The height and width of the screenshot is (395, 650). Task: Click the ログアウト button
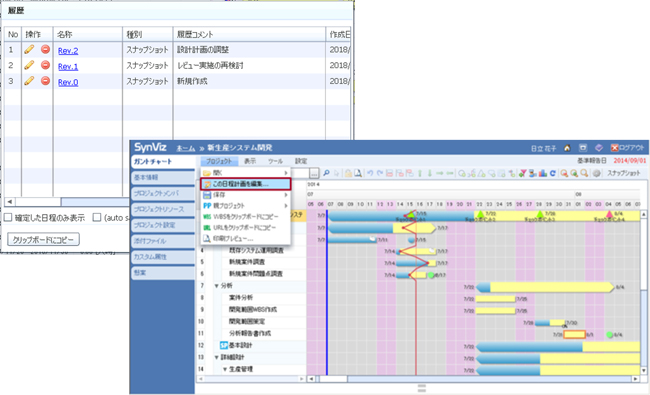pos(627,148)
